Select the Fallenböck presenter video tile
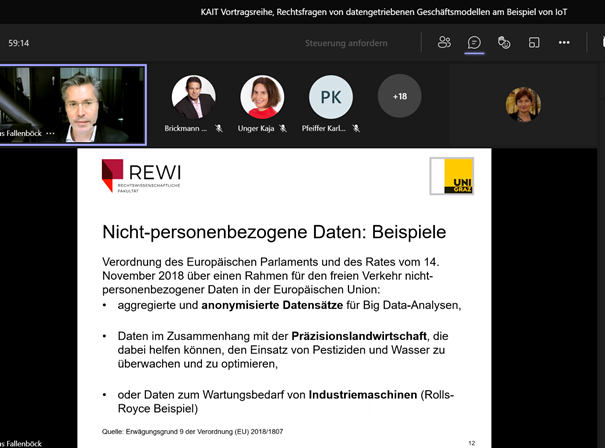Screen dimensions: 605x448 (x=73, y=105)
